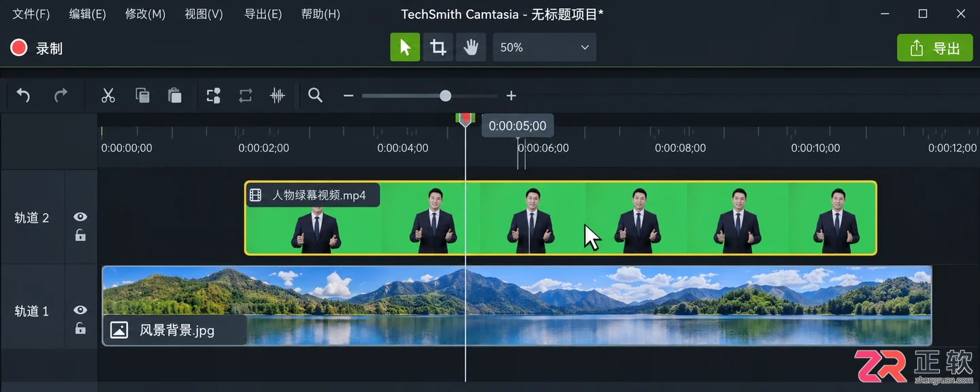
Task: Select the 人物绿幕视频.mp4 clip
Action: click(561, 218)
